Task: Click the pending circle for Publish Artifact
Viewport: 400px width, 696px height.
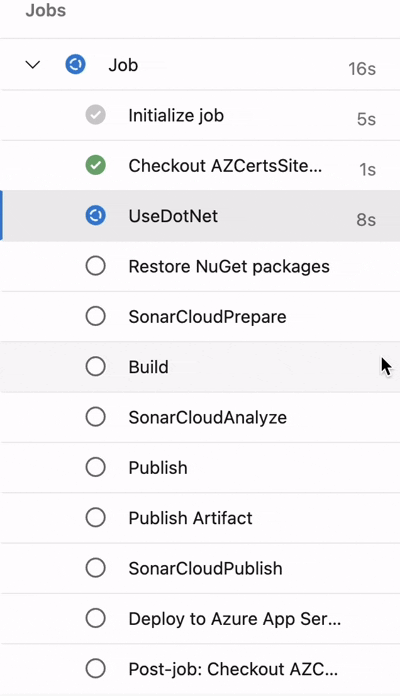Action: click(95, 518)
